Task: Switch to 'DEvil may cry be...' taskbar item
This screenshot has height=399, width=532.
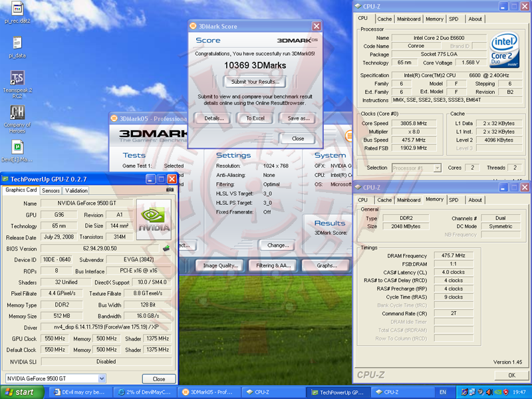Action: tap(80, 392)
